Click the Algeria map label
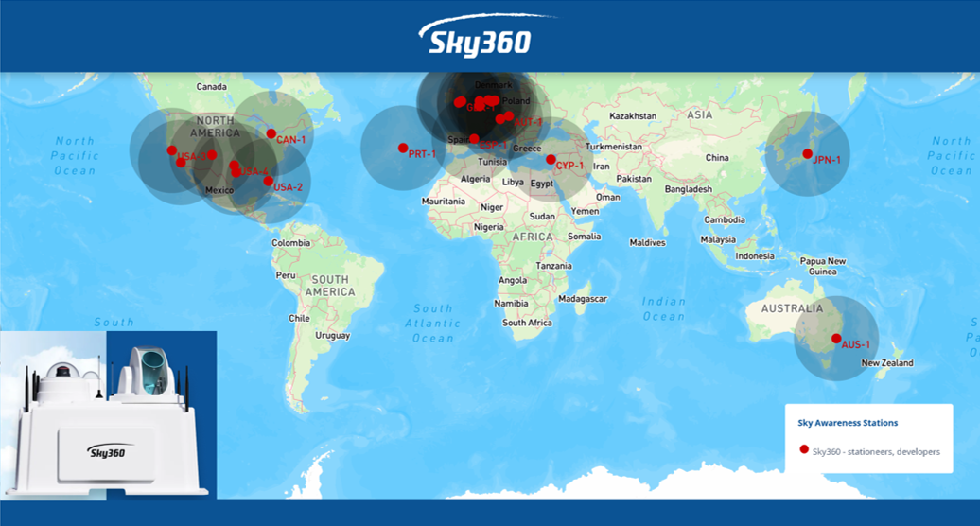 tap(475, 180)
